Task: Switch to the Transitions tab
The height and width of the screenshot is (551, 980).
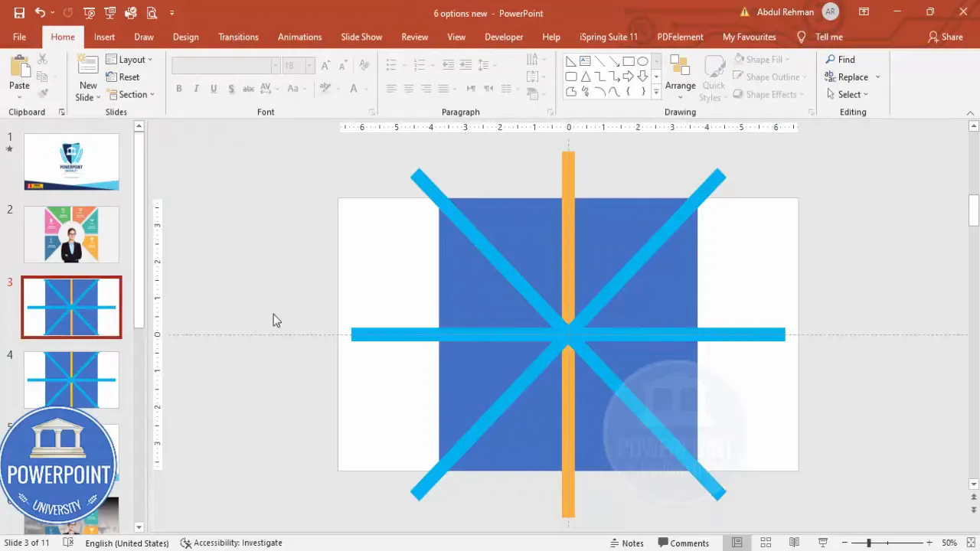Action: point(238,37)
